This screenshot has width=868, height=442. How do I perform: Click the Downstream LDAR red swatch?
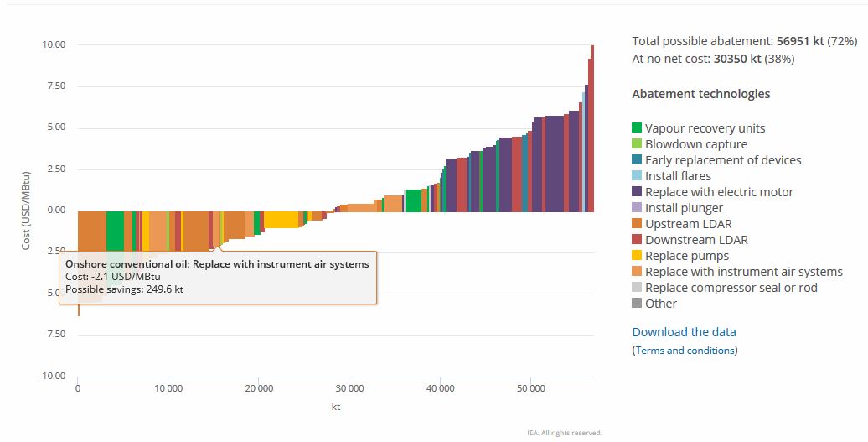pyautogui.click(x=637, y=240)
